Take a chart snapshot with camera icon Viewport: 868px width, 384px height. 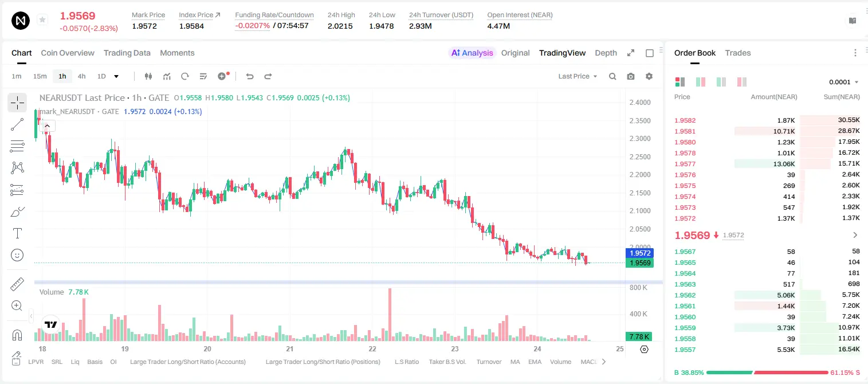point(631,76)
